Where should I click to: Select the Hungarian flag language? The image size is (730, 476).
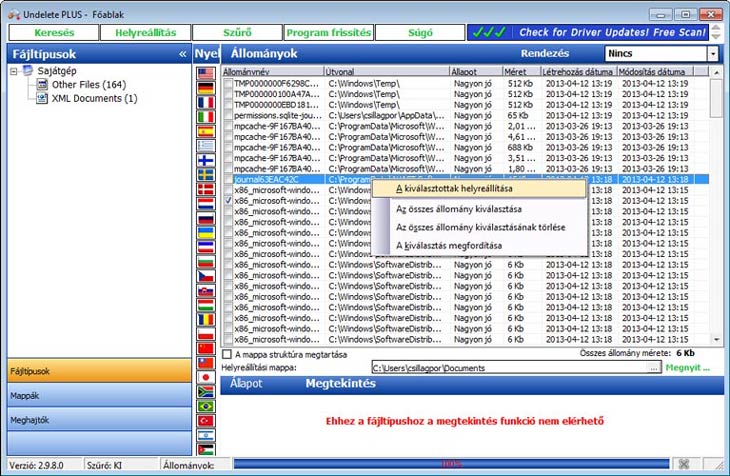pyautogui.click(x=206, y=305)
